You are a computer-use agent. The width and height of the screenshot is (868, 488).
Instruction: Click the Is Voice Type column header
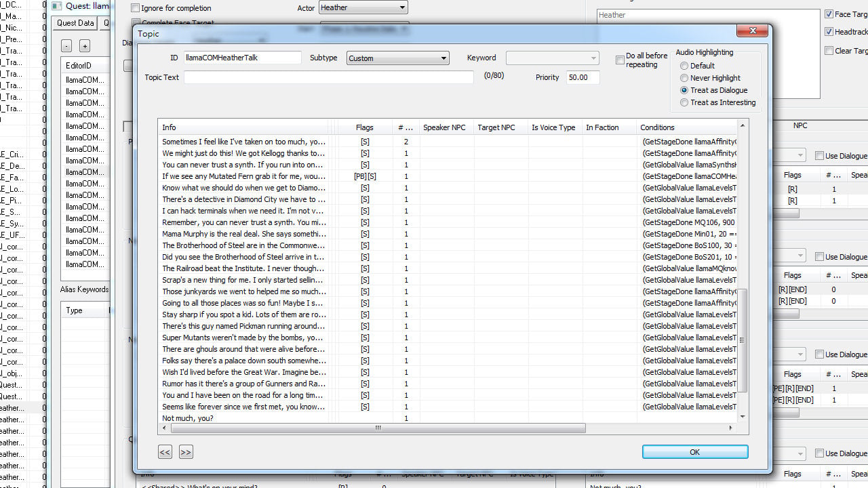(555, 127)
